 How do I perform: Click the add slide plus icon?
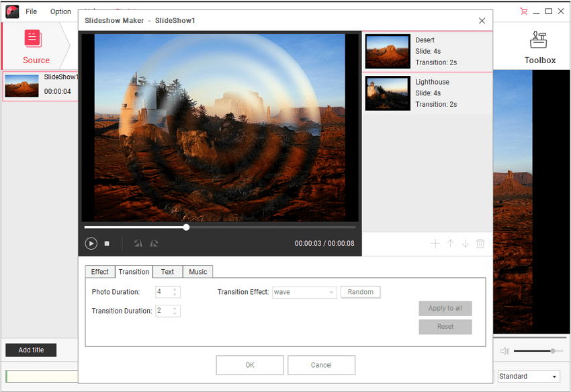click(x=435, y=244)
